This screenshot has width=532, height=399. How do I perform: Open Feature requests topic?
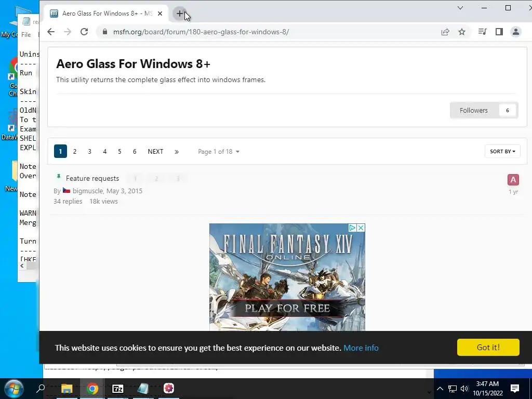pyautogui.click(x=92, y=179)
